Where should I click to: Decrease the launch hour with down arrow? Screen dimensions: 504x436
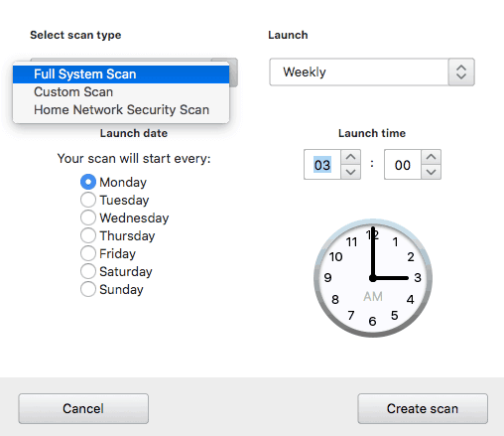[350, 172]
